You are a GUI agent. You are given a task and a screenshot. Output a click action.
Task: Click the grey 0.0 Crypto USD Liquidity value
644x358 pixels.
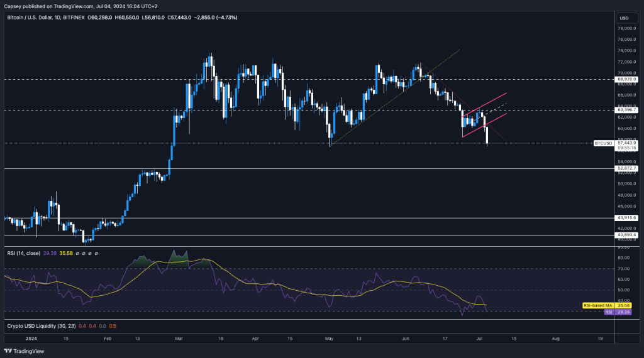[103, 326]
